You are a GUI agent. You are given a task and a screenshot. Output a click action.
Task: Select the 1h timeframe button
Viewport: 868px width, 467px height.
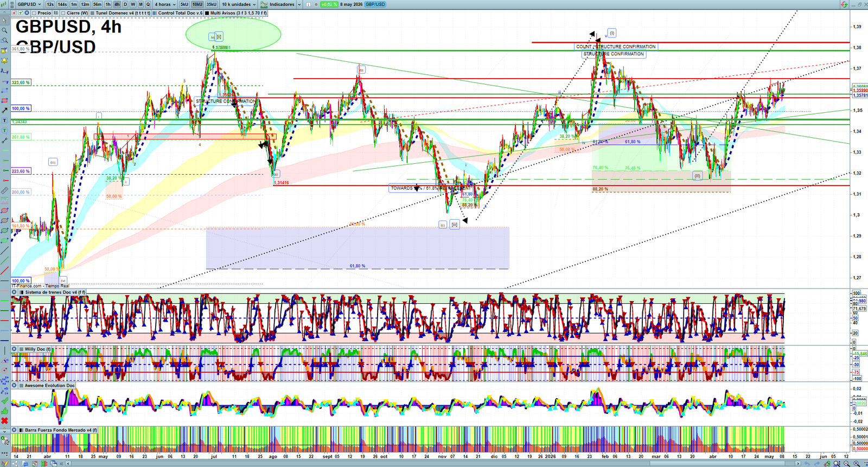(x=108, y=4)
